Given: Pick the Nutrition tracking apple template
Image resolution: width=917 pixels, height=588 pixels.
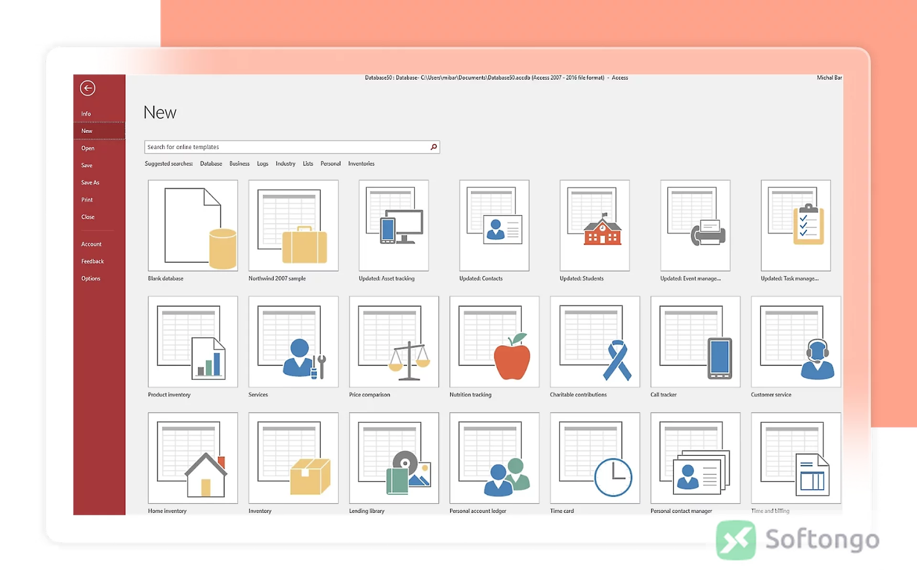Looking at the screenshot, I should pos(494,342).
